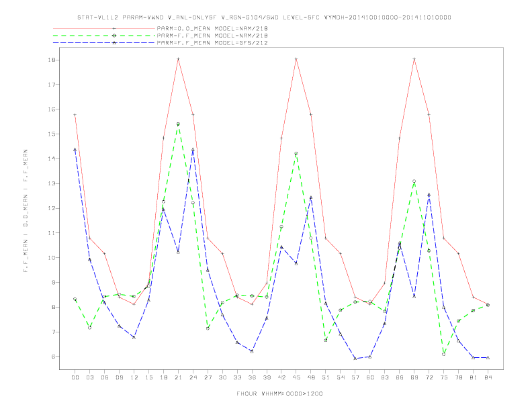
Task: Click the y-axis title F.F_MEAN | O.O_MEAN
Action: 26,211
